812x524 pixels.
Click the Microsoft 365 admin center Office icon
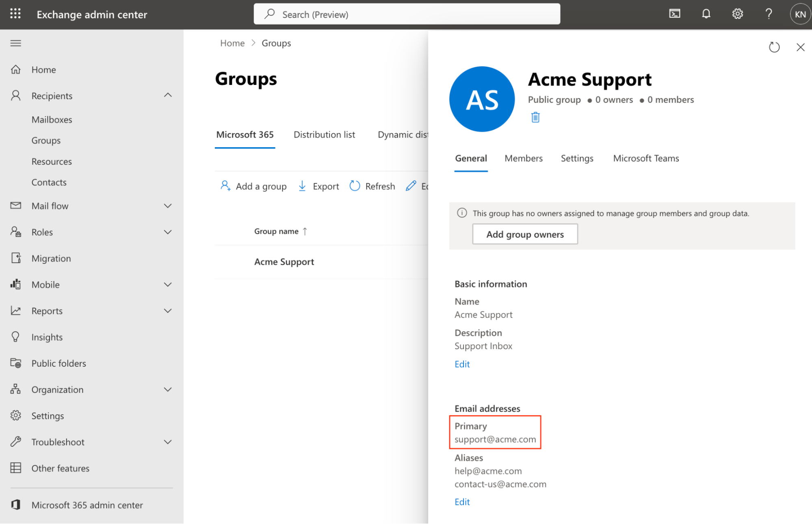click(16, 505)
